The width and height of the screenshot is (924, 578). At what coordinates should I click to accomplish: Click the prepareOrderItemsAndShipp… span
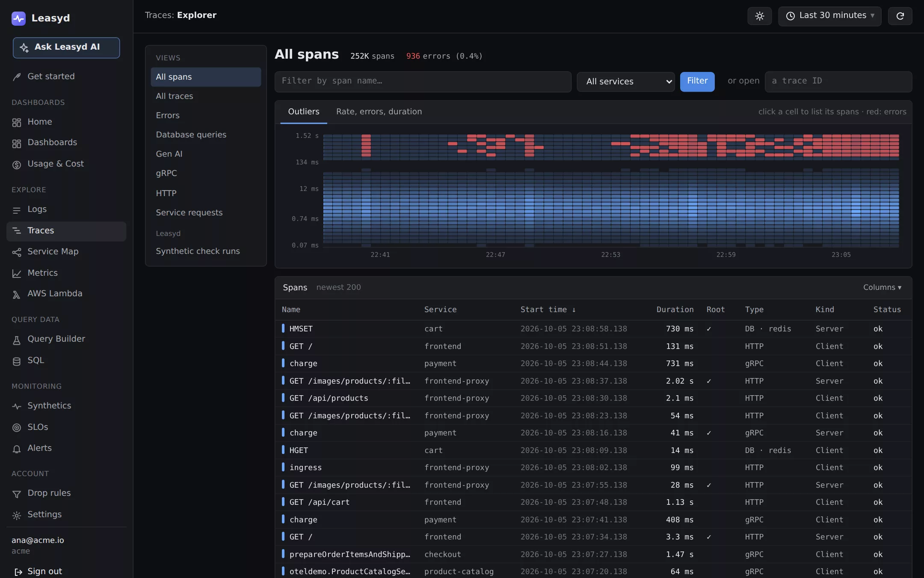pyautogui.click(x=349, y=554)
